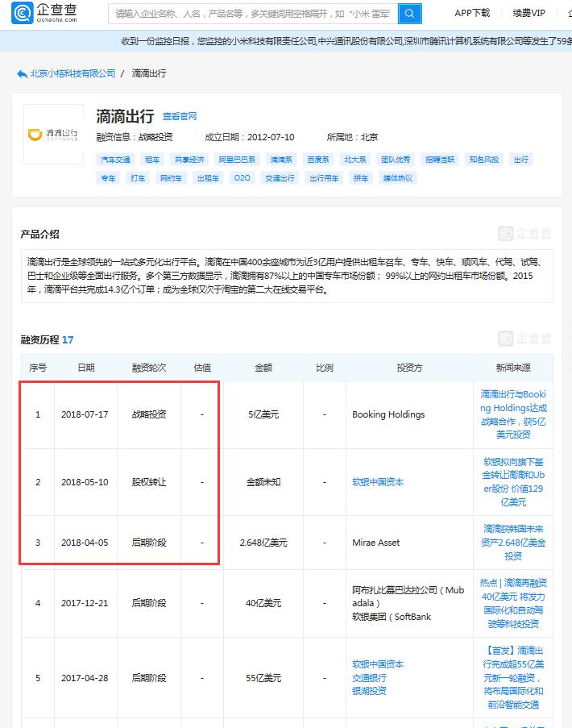Select the 拼车 tag
The width and height of the screenshot is (572, 728).
361,178
